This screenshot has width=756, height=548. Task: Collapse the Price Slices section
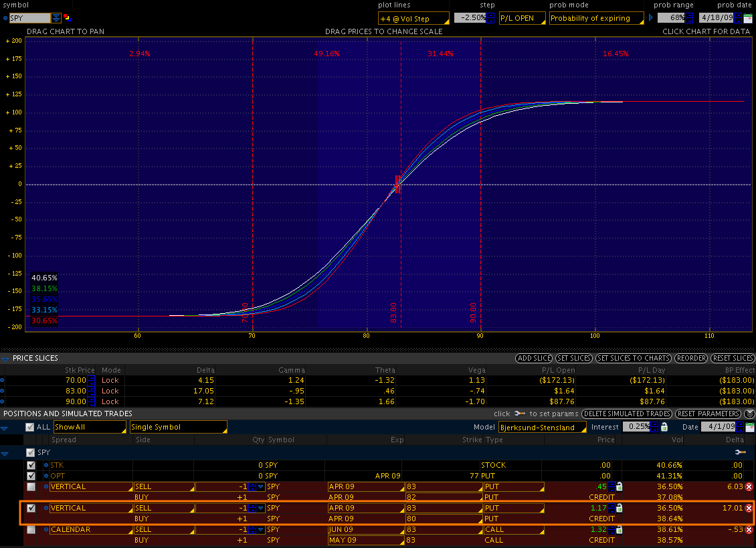coord(6,359)
